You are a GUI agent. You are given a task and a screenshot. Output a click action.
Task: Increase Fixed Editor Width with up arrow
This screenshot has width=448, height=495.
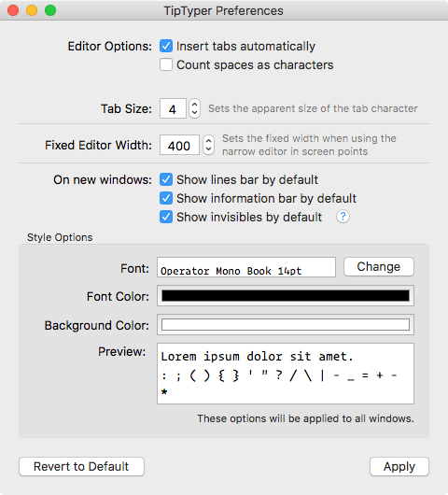[208, 140]
